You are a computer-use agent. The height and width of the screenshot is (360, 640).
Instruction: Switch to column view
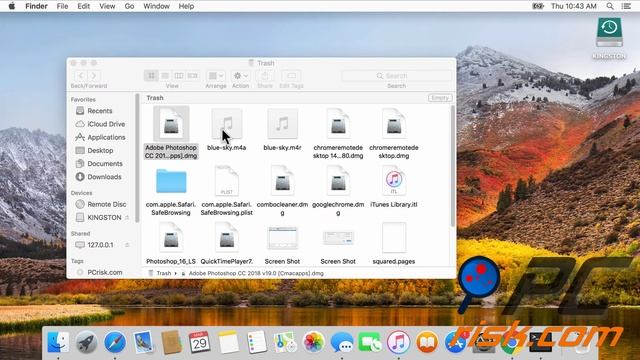(179, 76)
